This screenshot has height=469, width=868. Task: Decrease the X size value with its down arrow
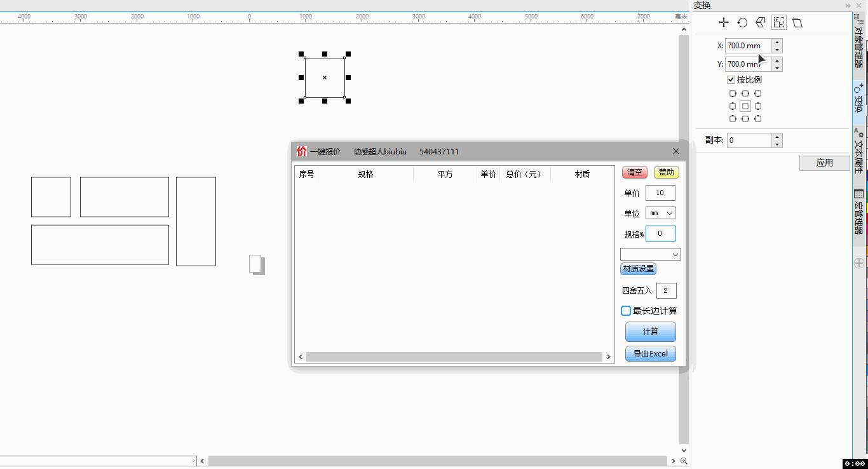777,49
